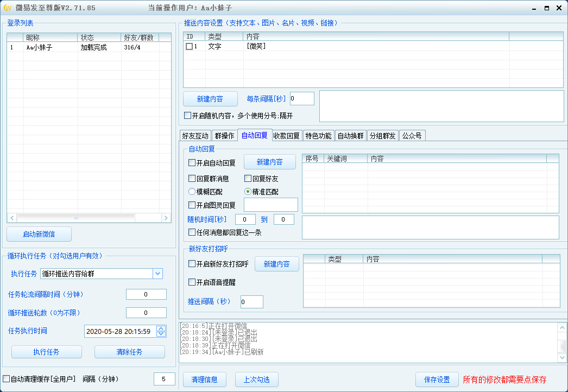Toggle 开启新好友打招呼 option
This screenshot has width=568, height=392.
191,264
